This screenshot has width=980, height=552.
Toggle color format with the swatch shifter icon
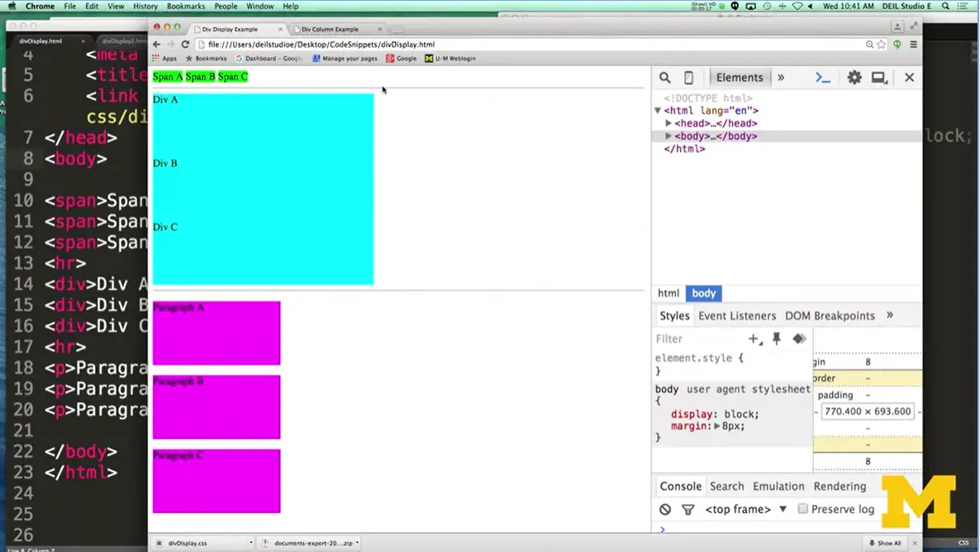pos(798,339)
